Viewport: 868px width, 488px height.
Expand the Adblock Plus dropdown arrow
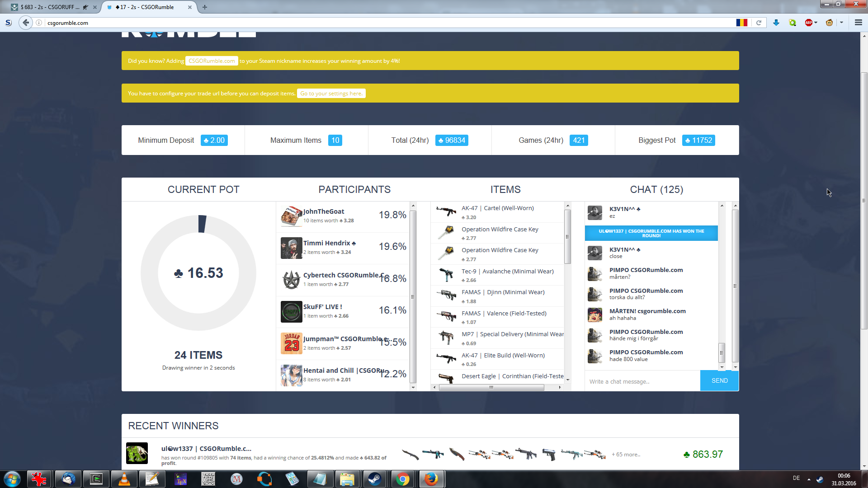[x=816, y=23]
